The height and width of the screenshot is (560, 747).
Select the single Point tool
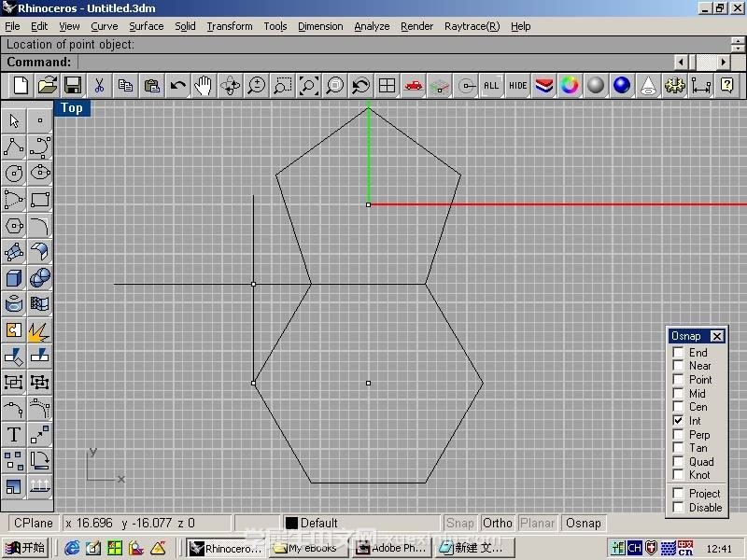40,121
